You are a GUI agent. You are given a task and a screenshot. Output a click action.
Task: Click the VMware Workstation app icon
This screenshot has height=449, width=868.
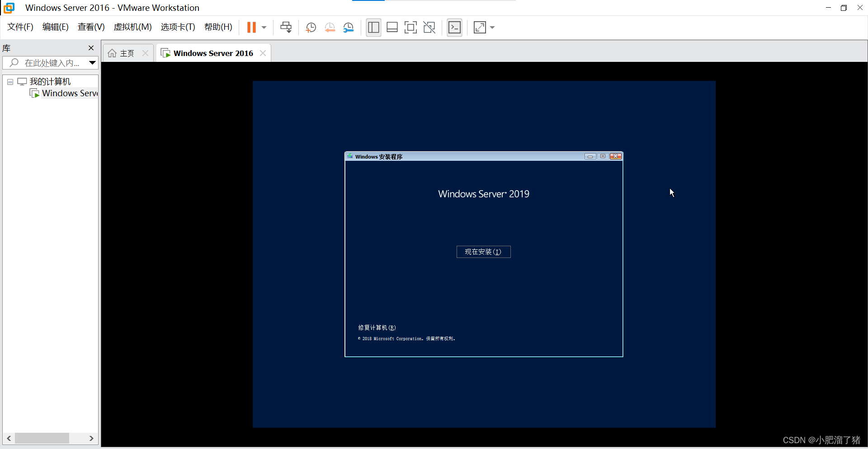(9, 8)
